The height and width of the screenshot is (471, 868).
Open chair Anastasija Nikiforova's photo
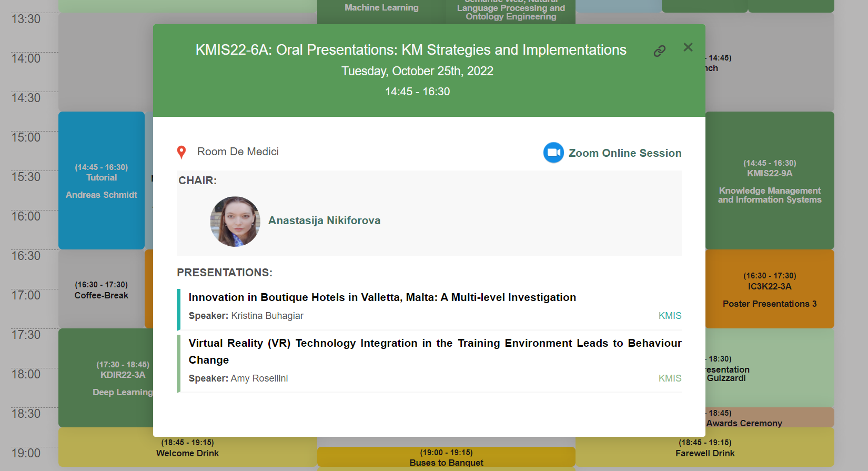pyautogui.click(x=235, y=222)
